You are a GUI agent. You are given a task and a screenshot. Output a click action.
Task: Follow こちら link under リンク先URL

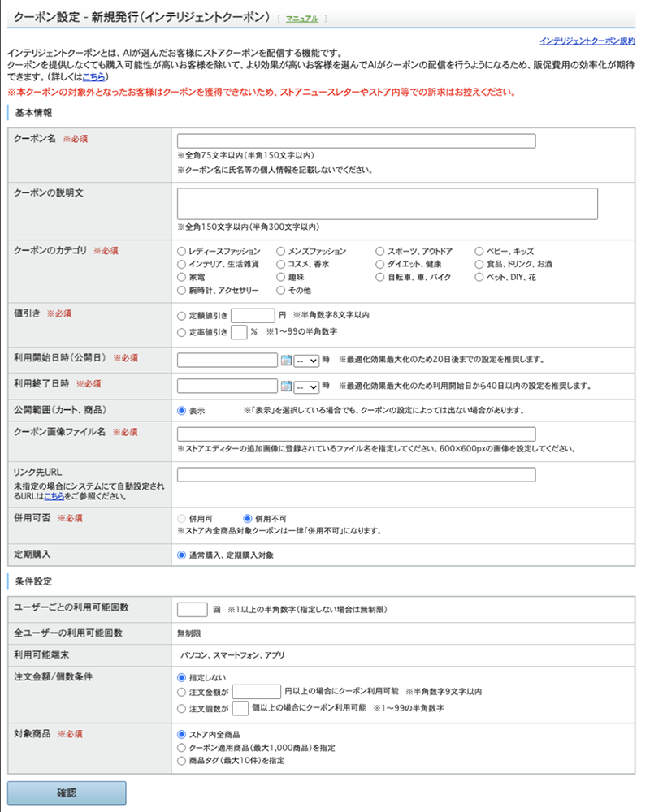(x=54, y=496)
